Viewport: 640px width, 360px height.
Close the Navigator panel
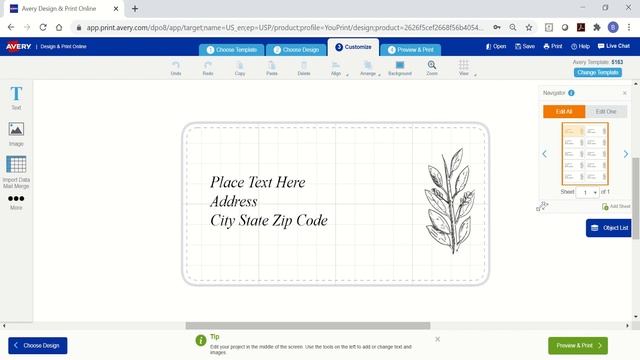(x=624, y=93)
